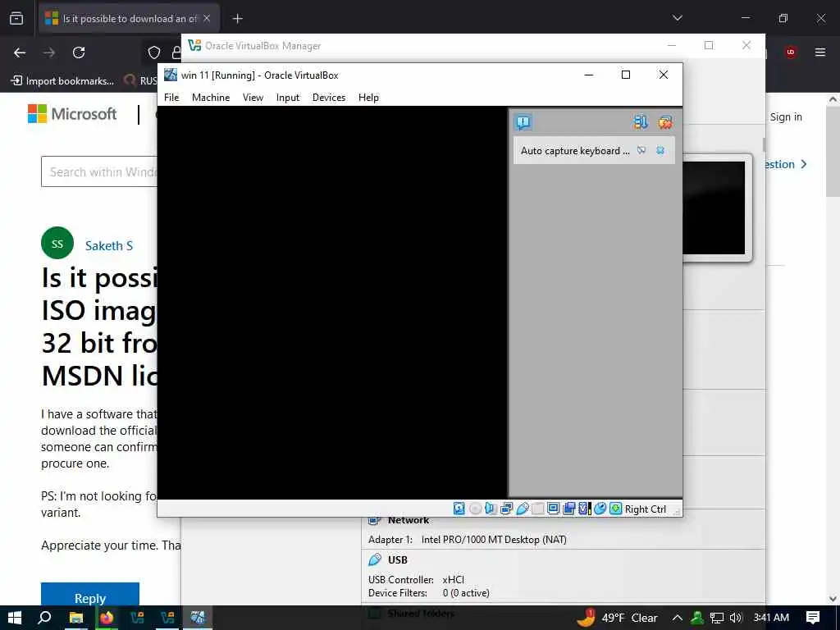Open the Machine menu
Image resolution: width=840 pixels, height=630 pixels.
(211, 98)
